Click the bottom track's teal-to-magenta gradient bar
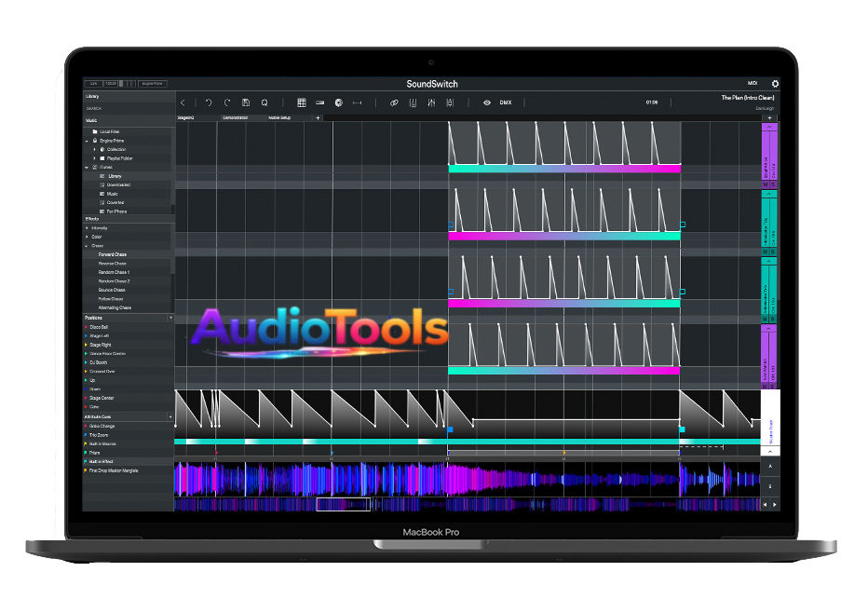868x599 pixels. 564,371
